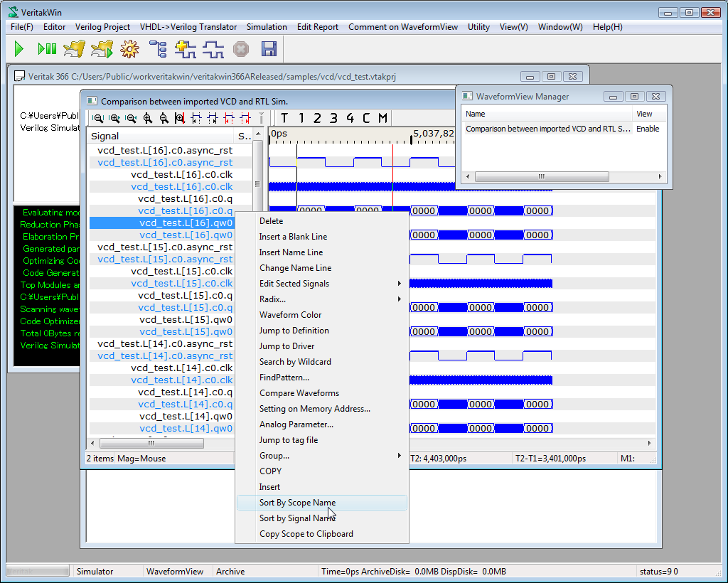Click the View column header in Manager
Viewport: 728px width, 583px height.
pos(650,114)
